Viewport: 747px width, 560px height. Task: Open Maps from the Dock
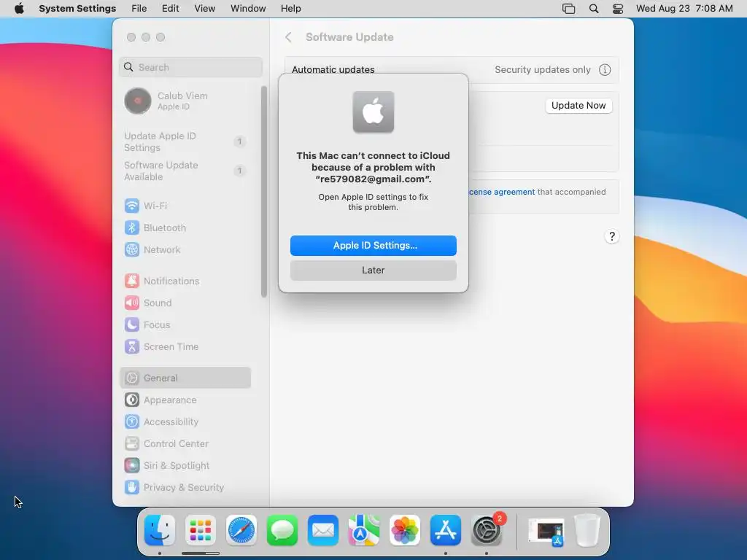(x=364, y=530)
